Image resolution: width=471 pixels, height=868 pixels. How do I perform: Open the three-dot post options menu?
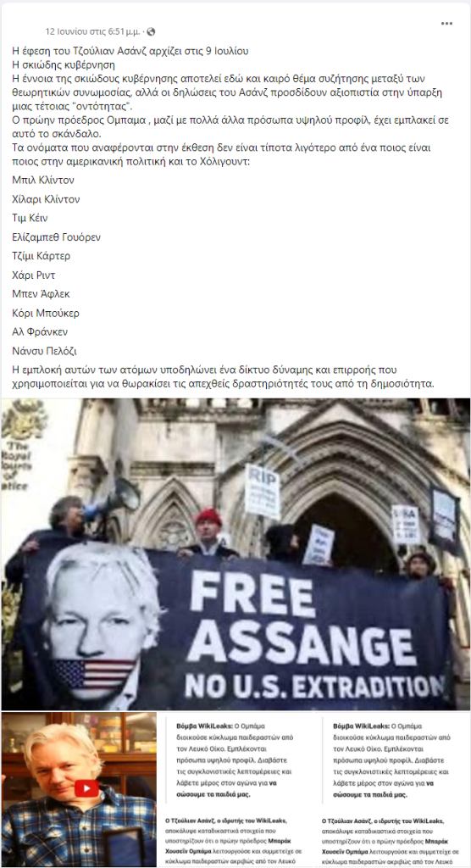446,23
